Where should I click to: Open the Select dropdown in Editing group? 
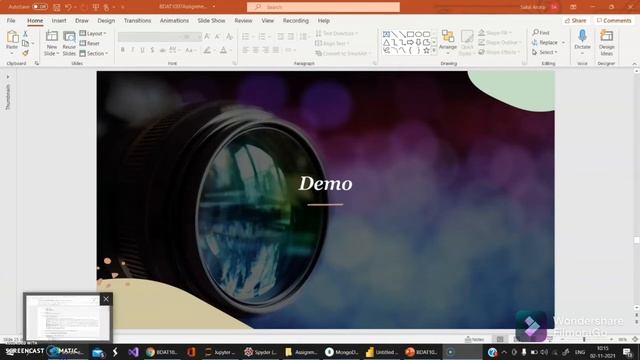[x=545, y=52]
